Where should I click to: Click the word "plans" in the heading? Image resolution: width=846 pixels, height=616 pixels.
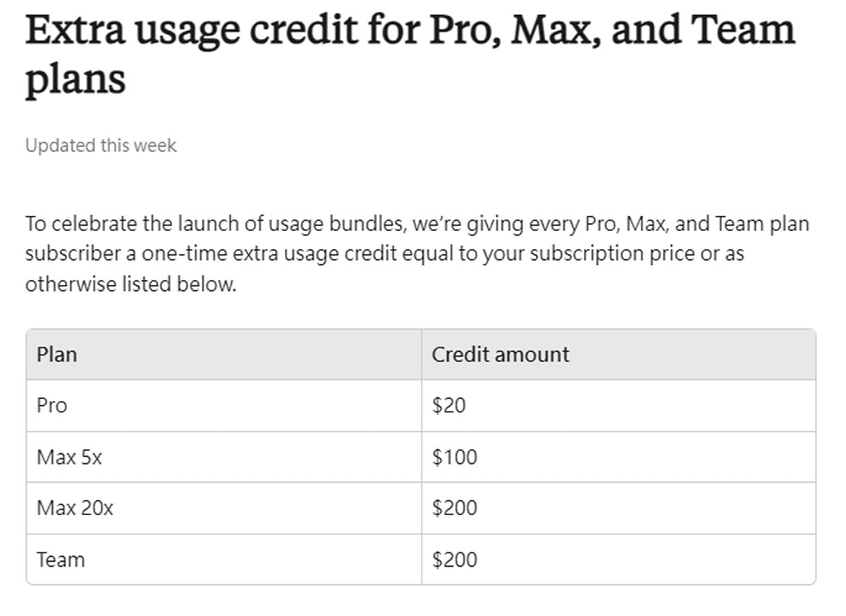[x=75, y=79]
